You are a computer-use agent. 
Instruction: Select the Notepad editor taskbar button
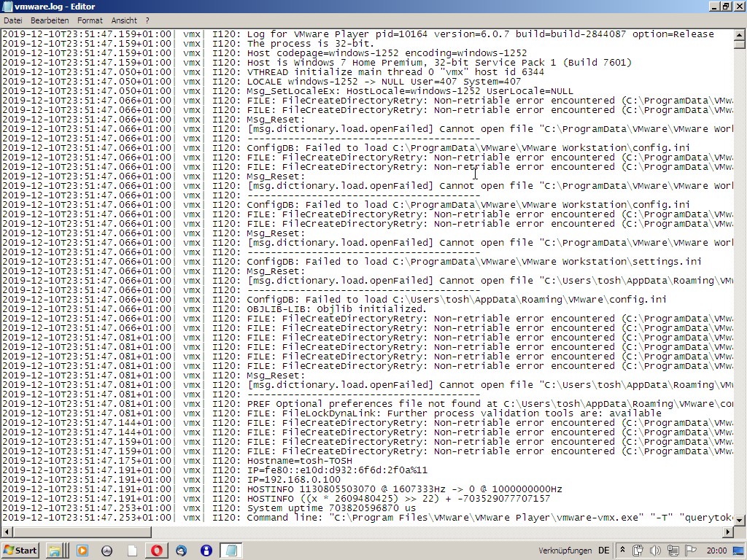tap(231, 551)
